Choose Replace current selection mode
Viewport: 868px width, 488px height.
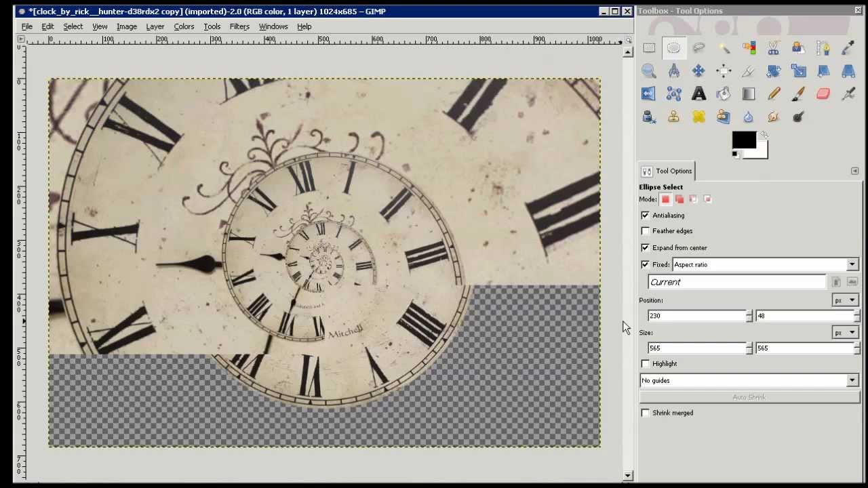point(665,199)
